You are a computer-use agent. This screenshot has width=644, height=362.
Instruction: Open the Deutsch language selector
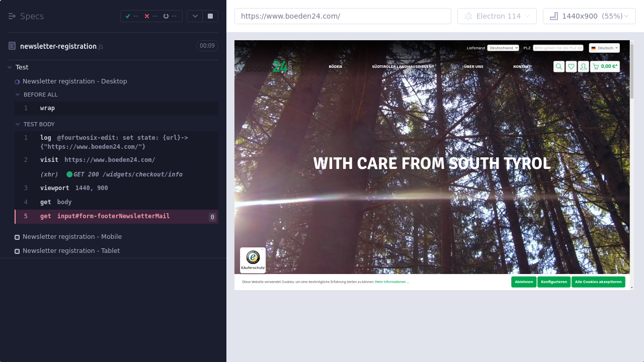(x=604, y=48)
